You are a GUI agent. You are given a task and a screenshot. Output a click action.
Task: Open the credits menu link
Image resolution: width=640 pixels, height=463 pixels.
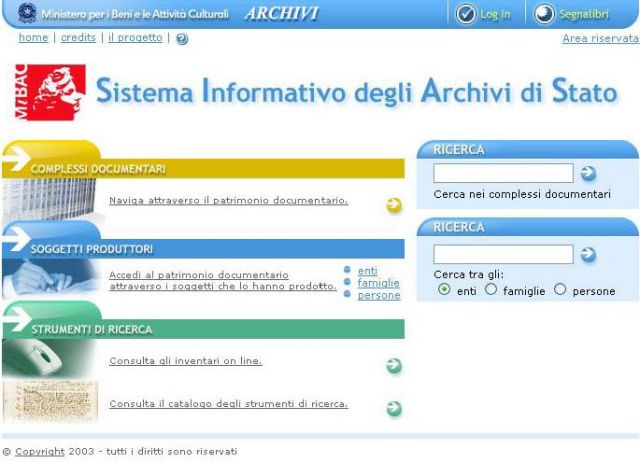(x=78, y=38)
